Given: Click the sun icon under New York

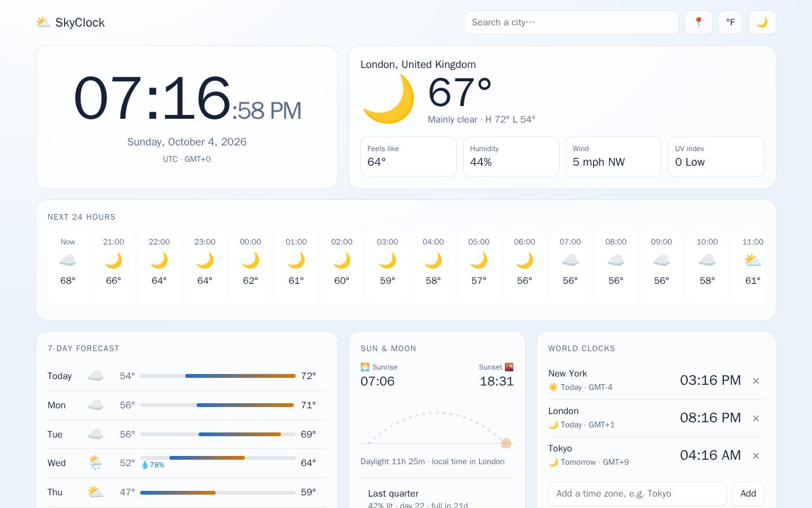Looking at the screenshot, I should coord(553,387).
